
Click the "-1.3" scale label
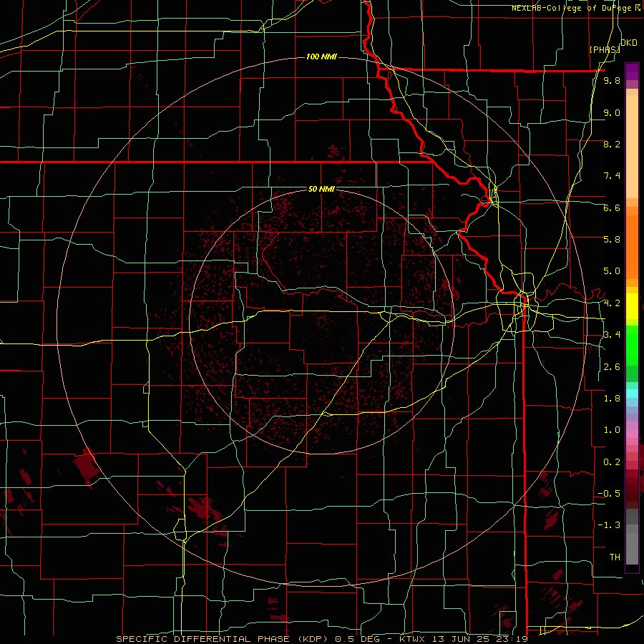point(609,525)
